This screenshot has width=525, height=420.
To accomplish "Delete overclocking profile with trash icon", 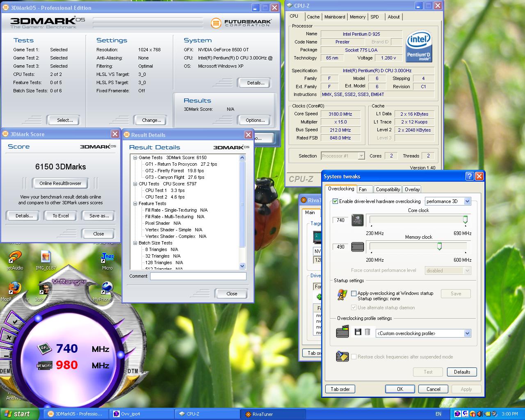I will tap(367, 332).
